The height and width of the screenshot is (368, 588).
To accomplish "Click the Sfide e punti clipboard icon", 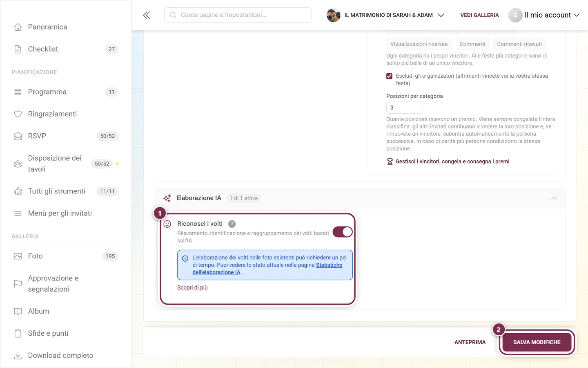I will click(18, 334).
